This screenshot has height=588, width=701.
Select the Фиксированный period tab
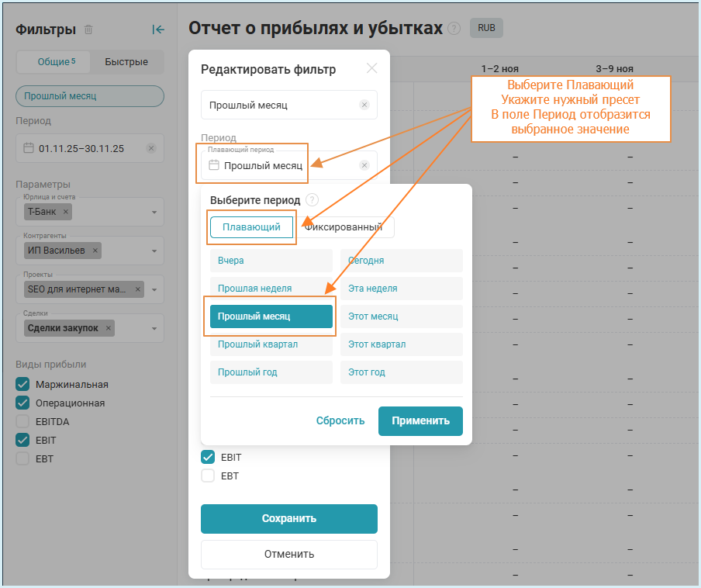(344, 227)
